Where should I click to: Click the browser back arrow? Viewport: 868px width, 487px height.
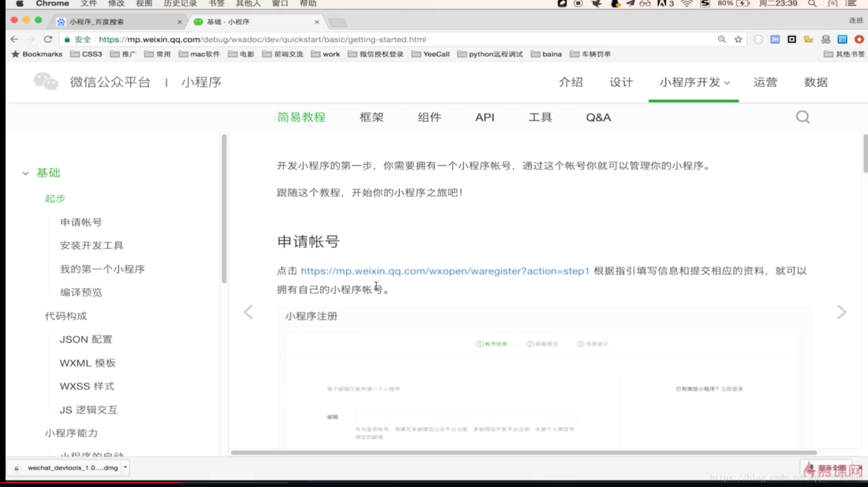(14, 39)
